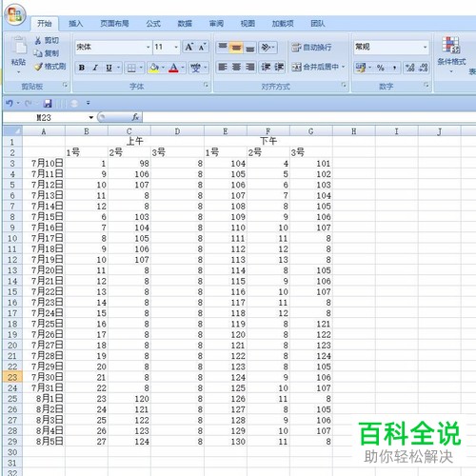Switch to 审阅 tab
The height and width of the screenshot is (476, 476).
coord(216,24)
